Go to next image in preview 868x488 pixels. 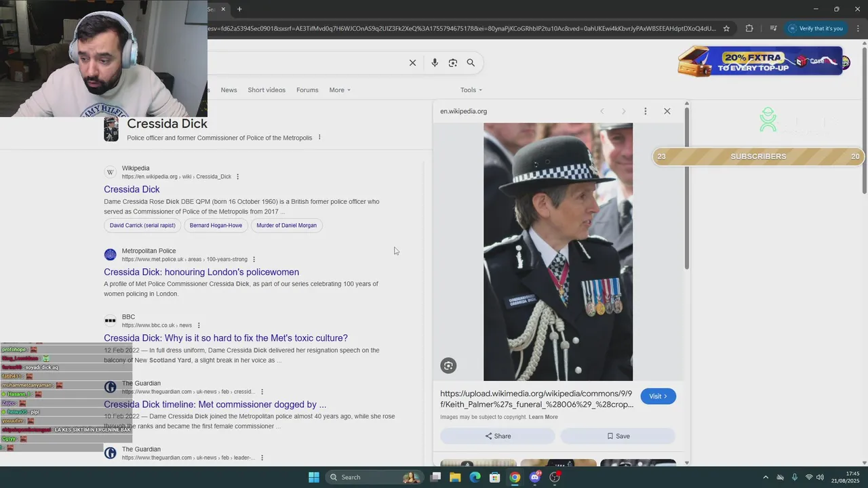(624, 111)
